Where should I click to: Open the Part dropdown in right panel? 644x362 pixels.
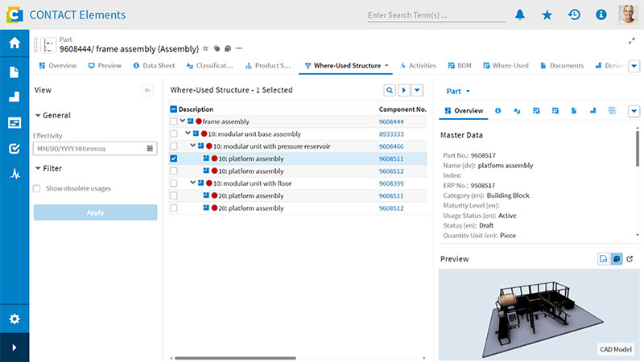457,92
